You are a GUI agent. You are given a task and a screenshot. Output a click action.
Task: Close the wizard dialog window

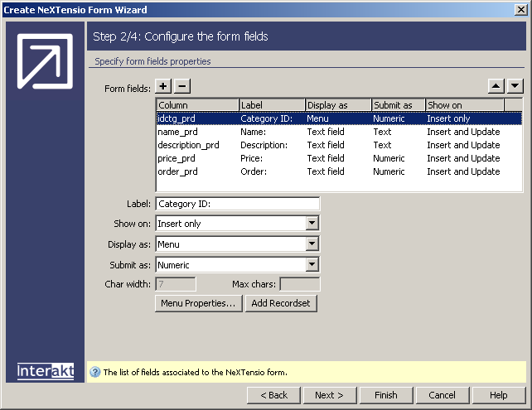(520, 10)
